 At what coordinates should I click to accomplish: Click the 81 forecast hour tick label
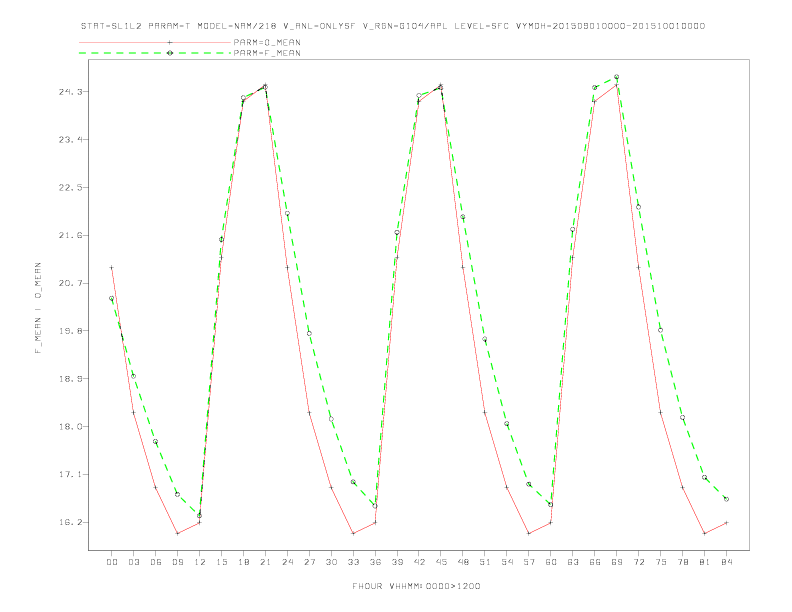(704, 562)
